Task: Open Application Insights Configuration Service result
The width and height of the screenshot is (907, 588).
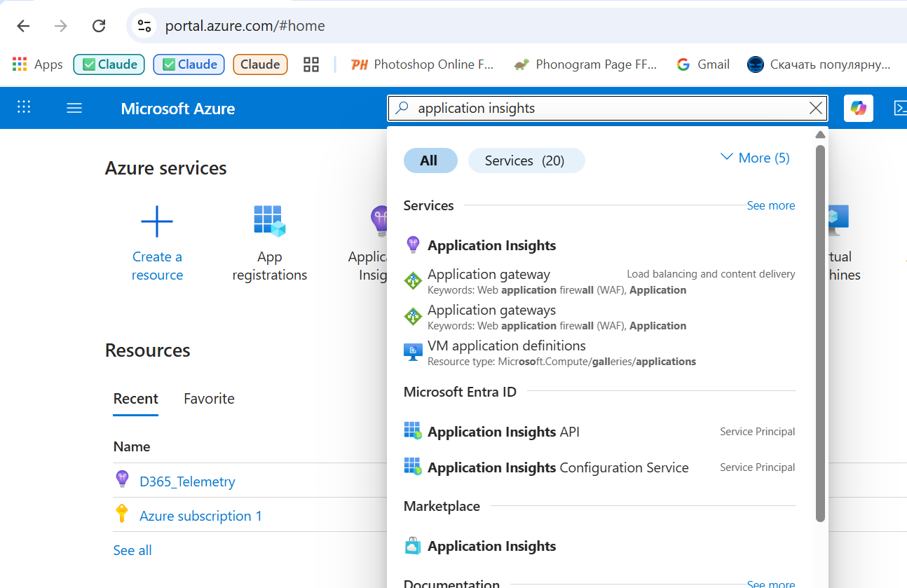Action: [599, 467]
